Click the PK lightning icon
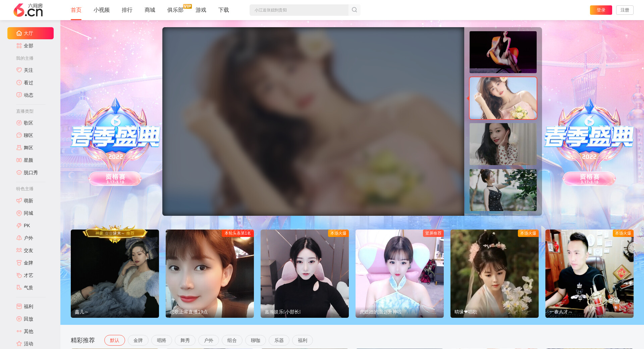The image size is (644, 349). click(x=19, y=226)
